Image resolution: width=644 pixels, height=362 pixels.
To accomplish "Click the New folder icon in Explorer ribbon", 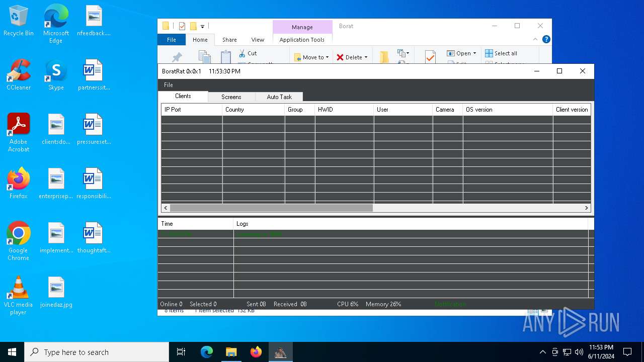I will (384, 57).
